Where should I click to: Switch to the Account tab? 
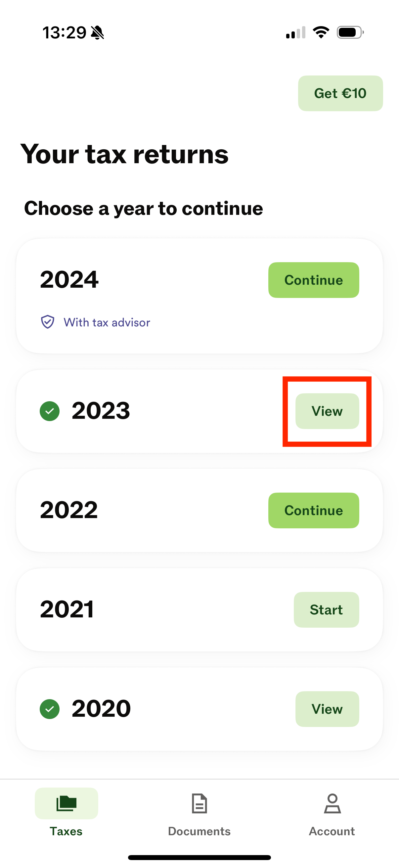click(x=332, y=812)
